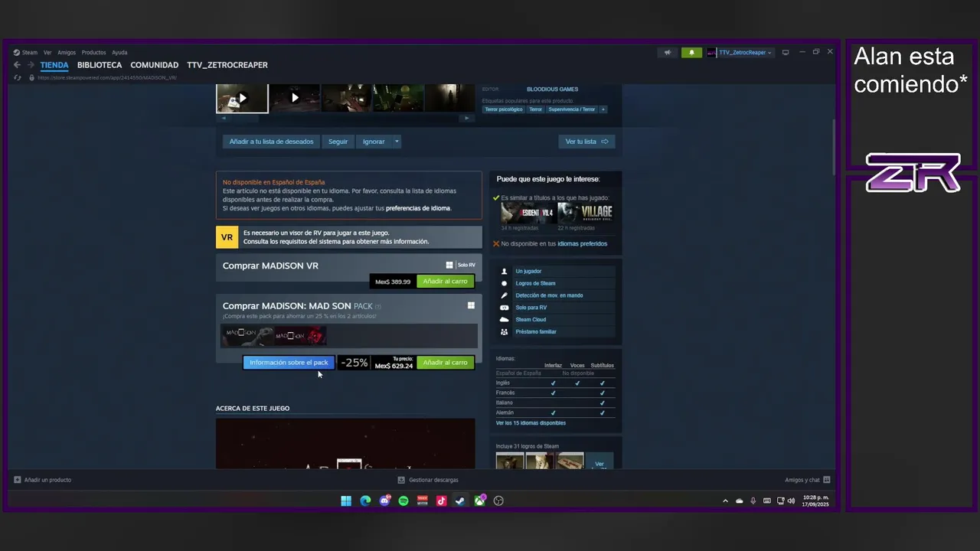The width and height of the screenshot is (980, 551).
Task: Click the media strip right arrow
Action: tap(466, 118)
